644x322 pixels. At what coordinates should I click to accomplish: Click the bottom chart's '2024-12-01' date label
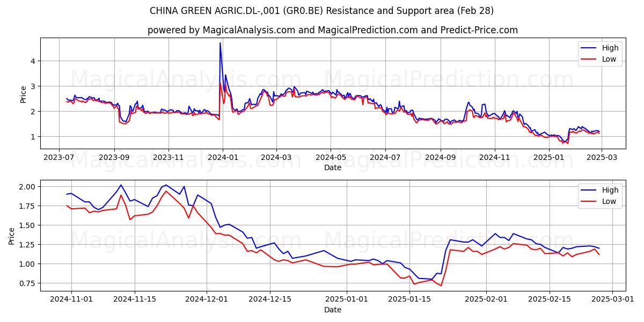pyautogui.click(x=207, y=299)
